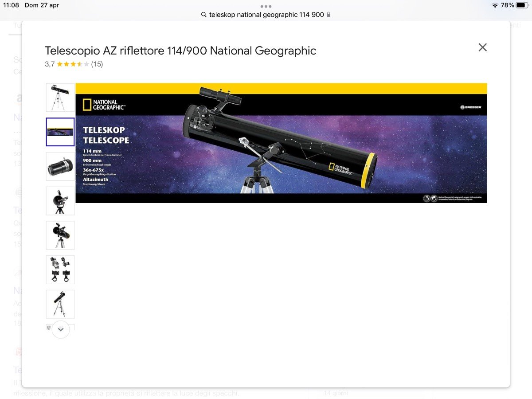
Task: Select the slim telescope side view thumbnail
Action: pyautogui.click(x=60, y=304)
